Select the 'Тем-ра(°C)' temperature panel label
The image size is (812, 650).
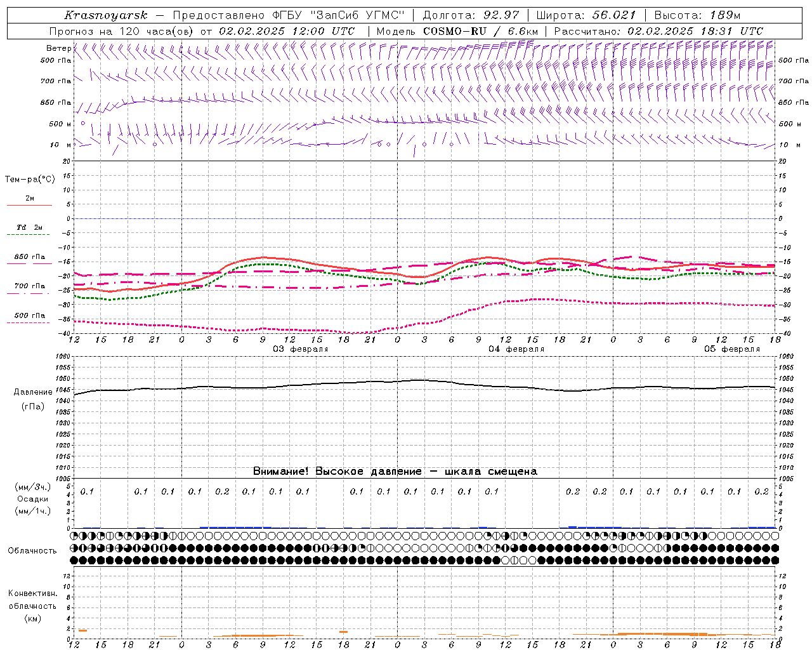pos(30,180)
